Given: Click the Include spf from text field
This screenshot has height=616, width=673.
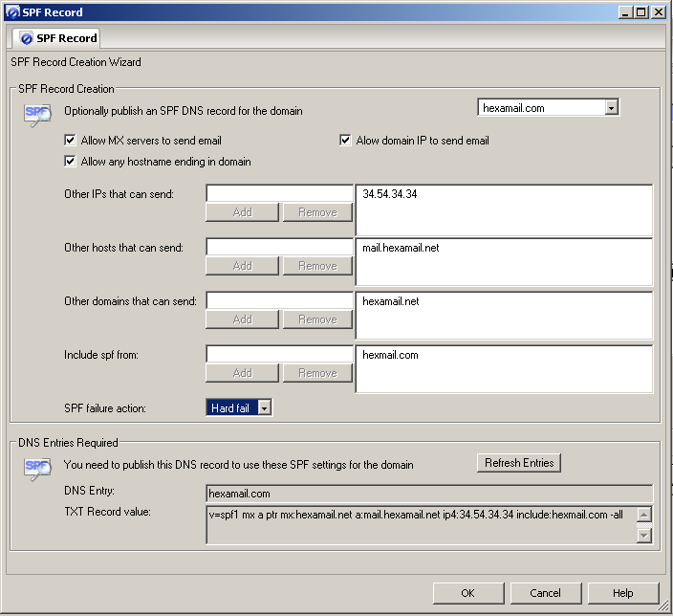Looking at the screenshot, I should (x=279, y=355).
